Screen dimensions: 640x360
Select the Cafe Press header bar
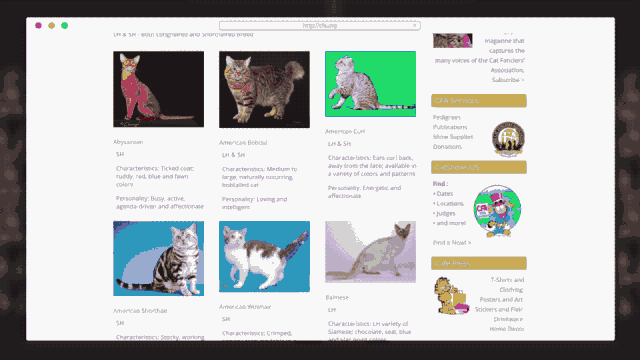click(479, 263)
